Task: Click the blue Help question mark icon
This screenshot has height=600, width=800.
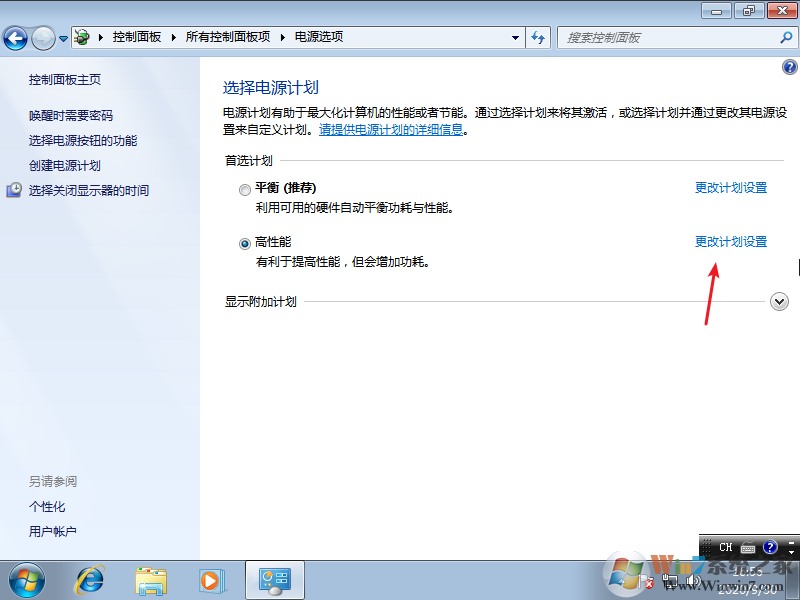Action: pyautogui.click(x=791, y=67)
